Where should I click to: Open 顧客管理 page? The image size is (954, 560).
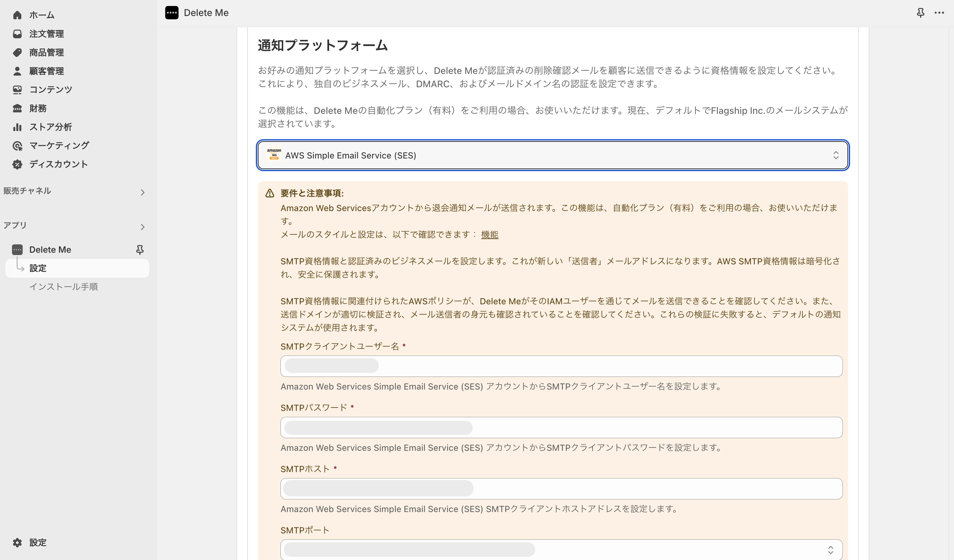[x=46, y=71]
